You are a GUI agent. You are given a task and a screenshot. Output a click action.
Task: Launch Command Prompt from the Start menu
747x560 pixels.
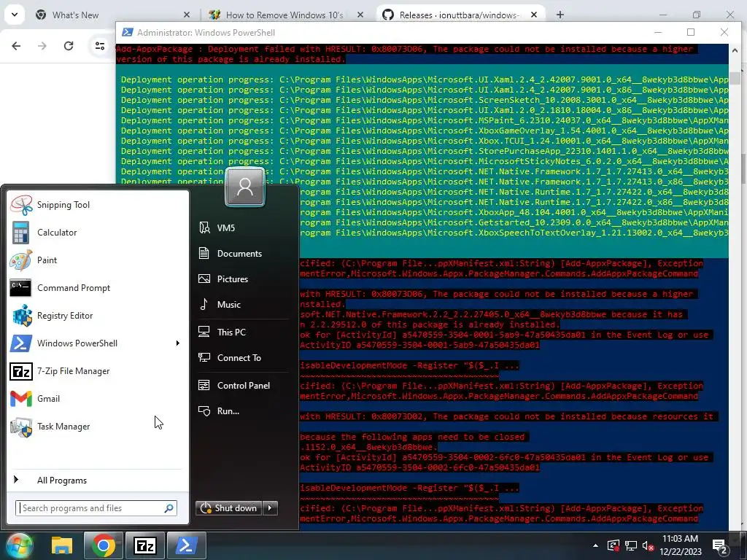(x=98, y=287)
